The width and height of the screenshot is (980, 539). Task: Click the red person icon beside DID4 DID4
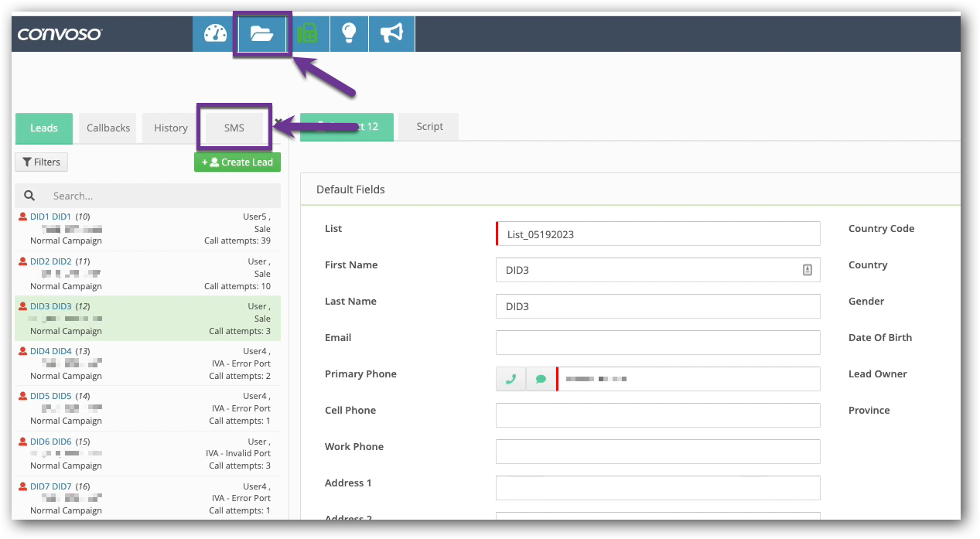tap(19, 350)
